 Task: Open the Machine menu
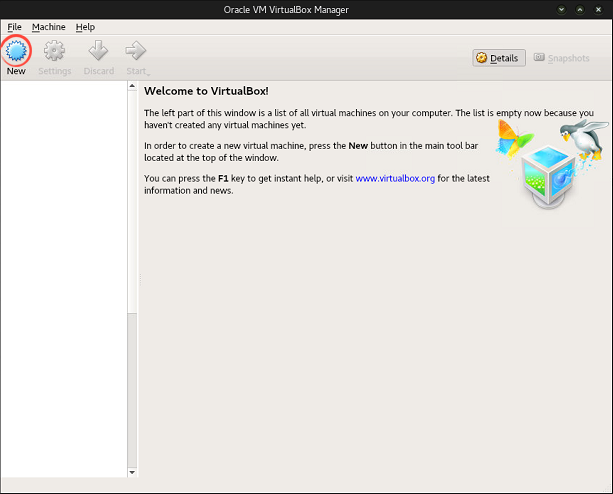pyautogui.click(x=48, y=27)
